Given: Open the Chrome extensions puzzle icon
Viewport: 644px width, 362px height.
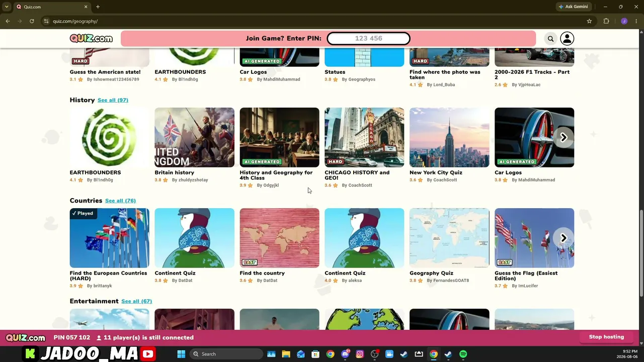Looking at the screenshot, I should pyautogui.click(x=606, y=21).
